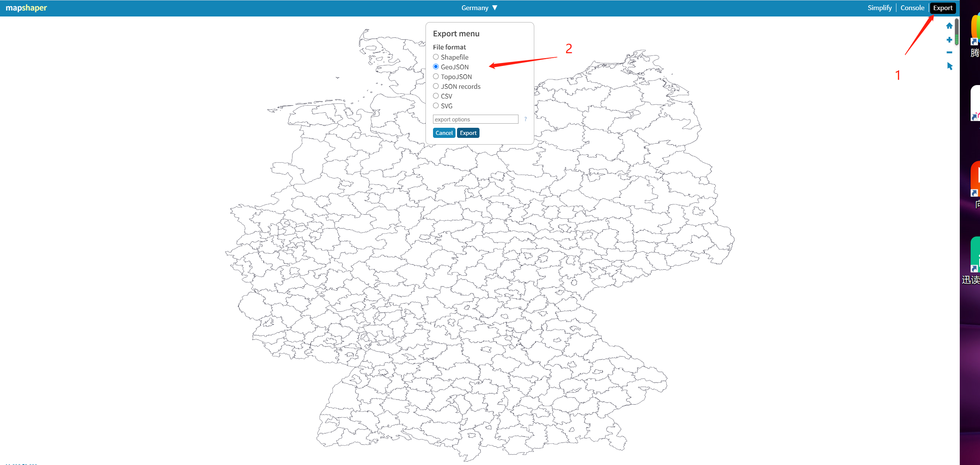Activate the pointer inspect tool icon

950,66
